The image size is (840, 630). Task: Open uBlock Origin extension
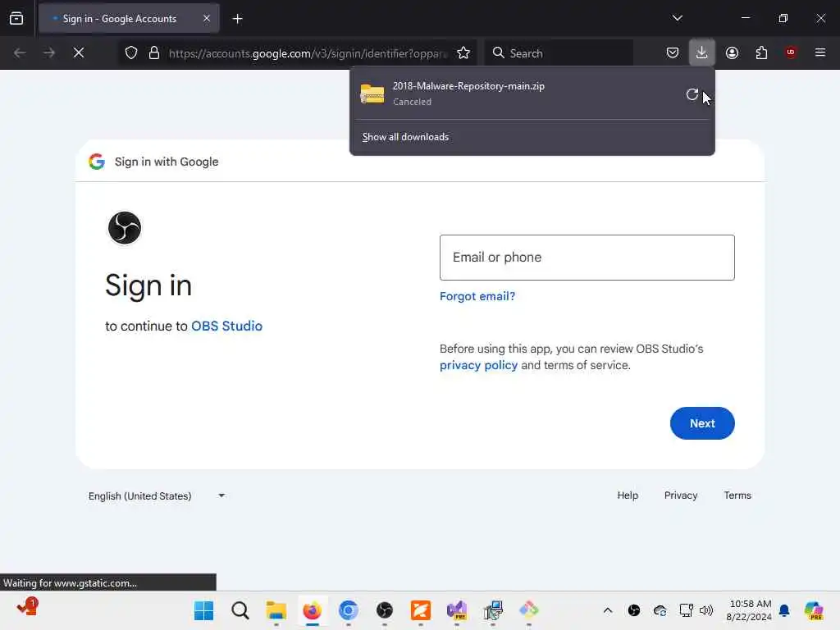[791, 52]
